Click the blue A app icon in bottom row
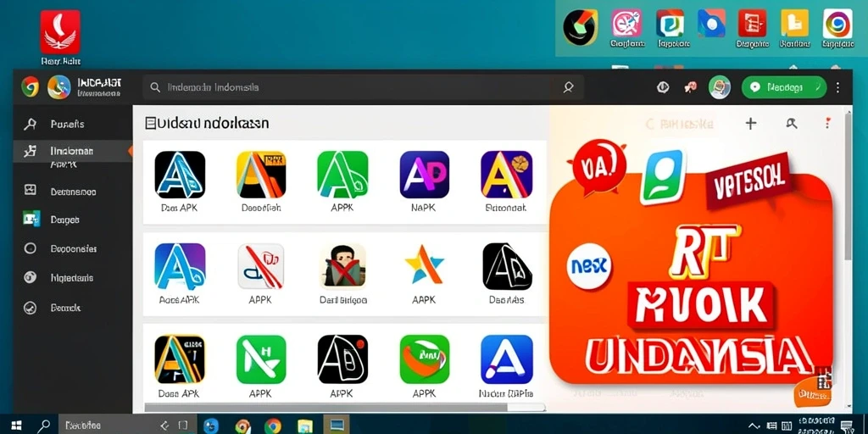Viewport: 868px width, 434px height. click(507, 359)
